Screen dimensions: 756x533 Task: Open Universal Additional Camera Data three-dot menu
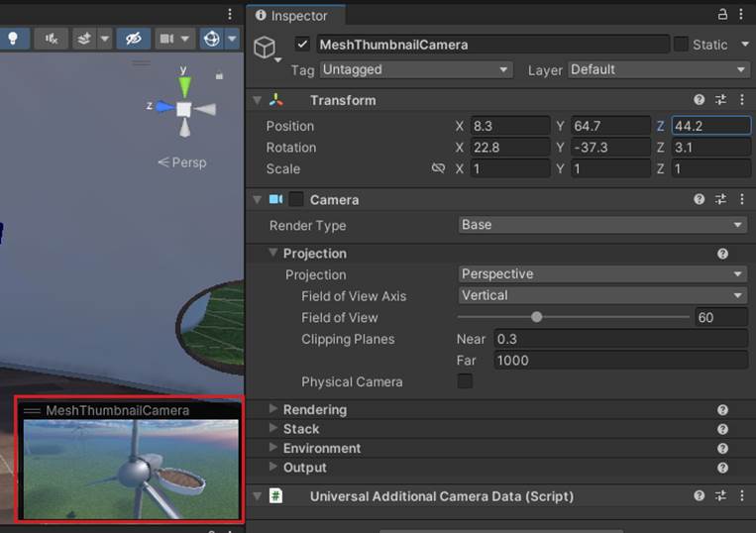tap(742, 495)
